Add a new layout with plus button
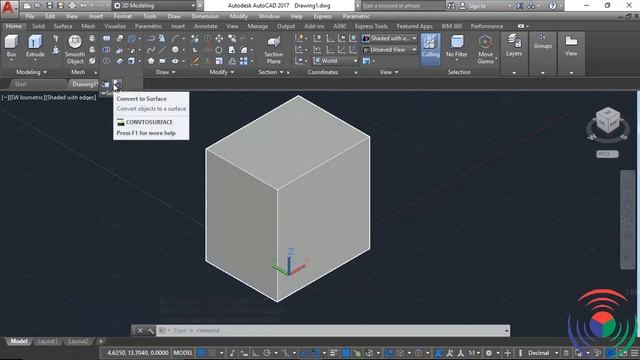The width and height of the screenshot is (640, 360). point(100,341)
